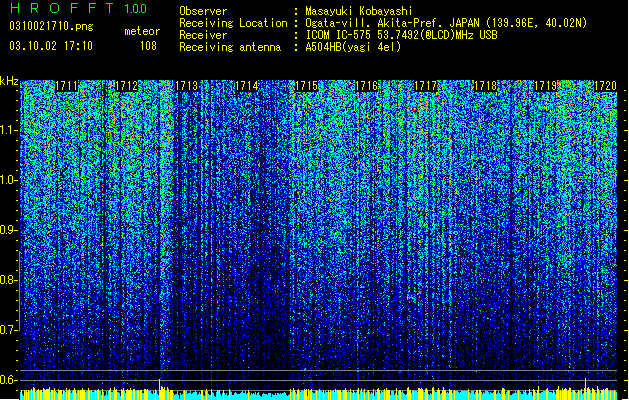Click the ICOM IC-575 receiver text
The image size is (629, 400).
click(401, 35)
